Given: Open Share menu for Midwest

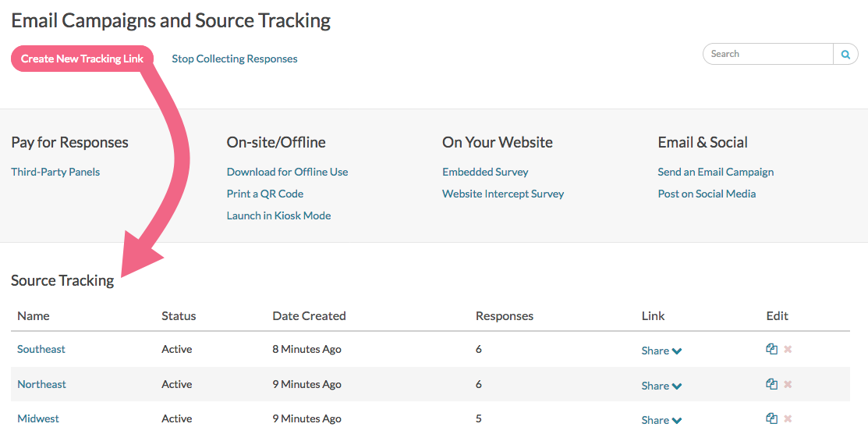Looking at the screenshot, I should pos(661,420).
